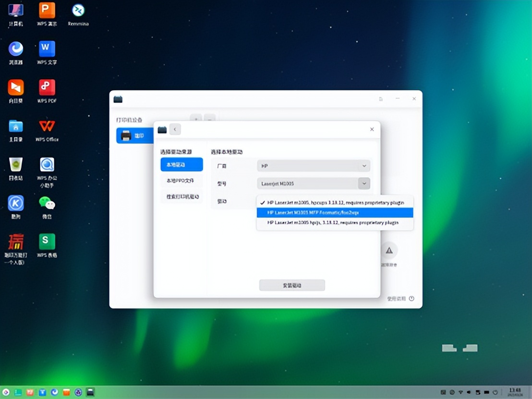Open the browser from the taskbar

tap(53, 392)
